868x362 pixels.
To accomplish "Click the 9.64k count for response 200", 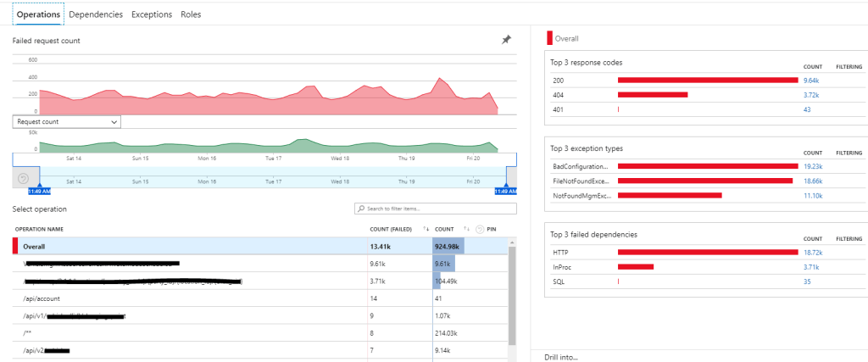I will pos(810,81).
